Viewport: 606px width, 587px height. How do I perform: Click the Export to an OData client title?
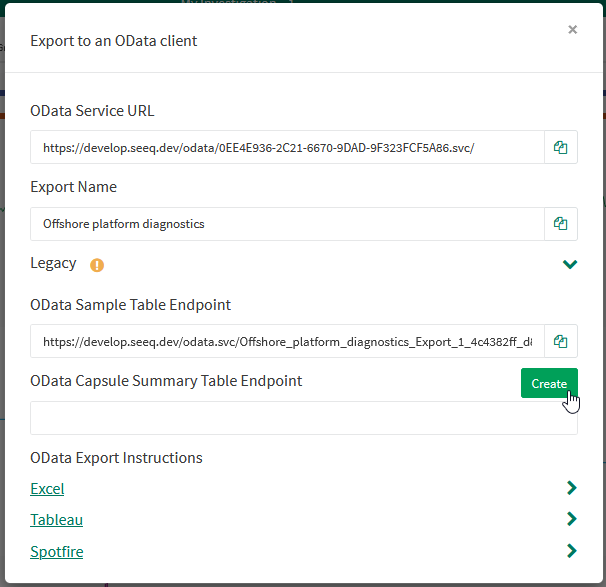pos(114,41)
